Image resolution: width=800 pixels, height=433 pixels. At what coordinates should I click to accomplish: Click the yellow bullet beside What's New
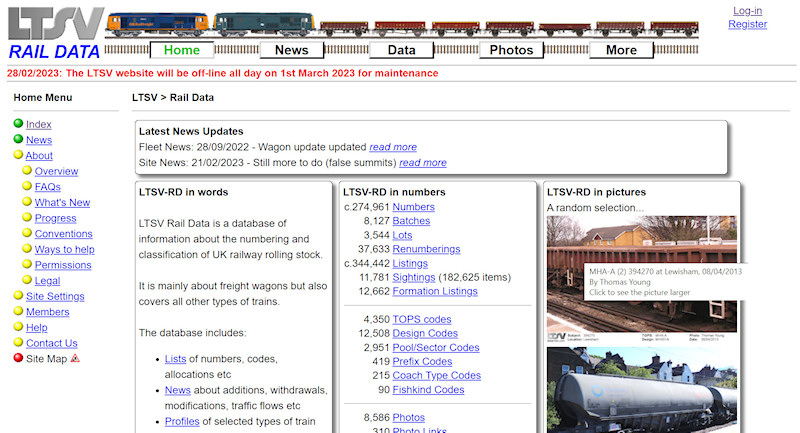[27, 203]
